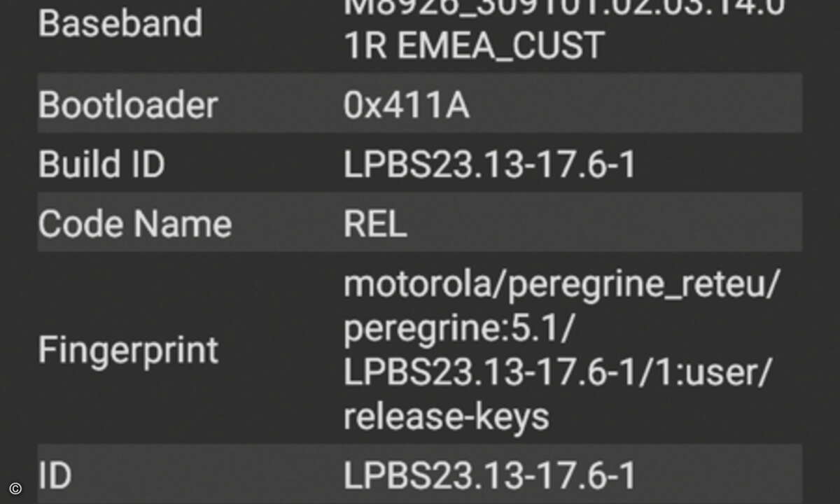This screenshot has width=840, height=504.
Task: Click the copyright symbol in the corner
Action: pos(15,489)
